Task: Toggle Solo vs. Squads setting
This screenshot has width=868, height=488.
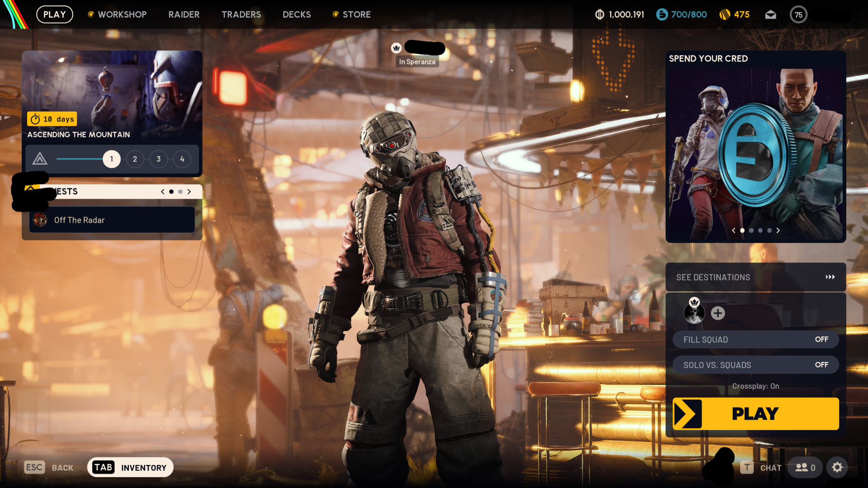Action: [x=755, y=365]
